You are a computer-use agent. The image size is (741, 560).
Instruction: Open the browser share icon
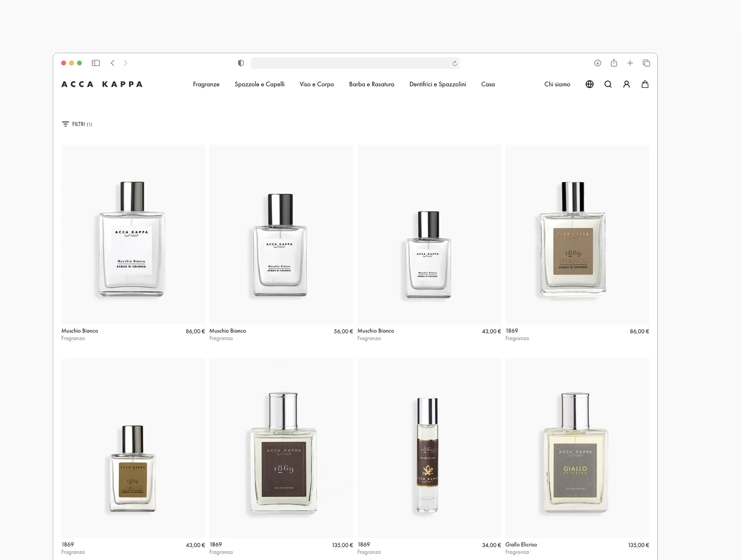614,63
